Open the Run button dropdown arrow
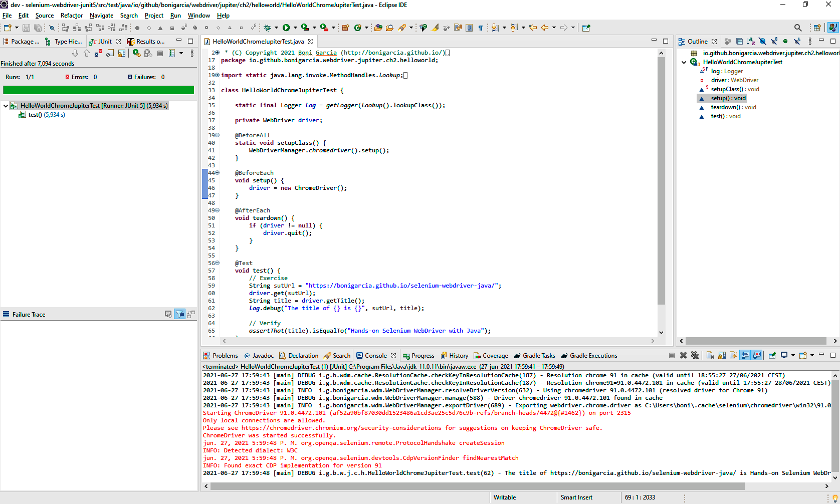 [x=295, y=28]
